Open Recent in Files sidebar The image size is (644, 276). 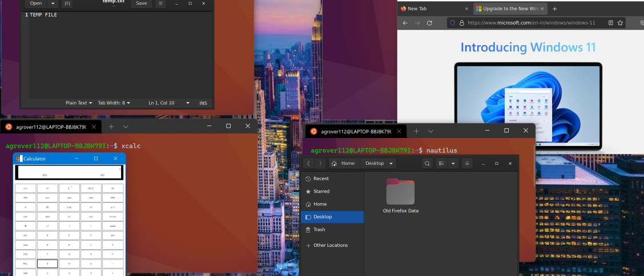point(332,179)
